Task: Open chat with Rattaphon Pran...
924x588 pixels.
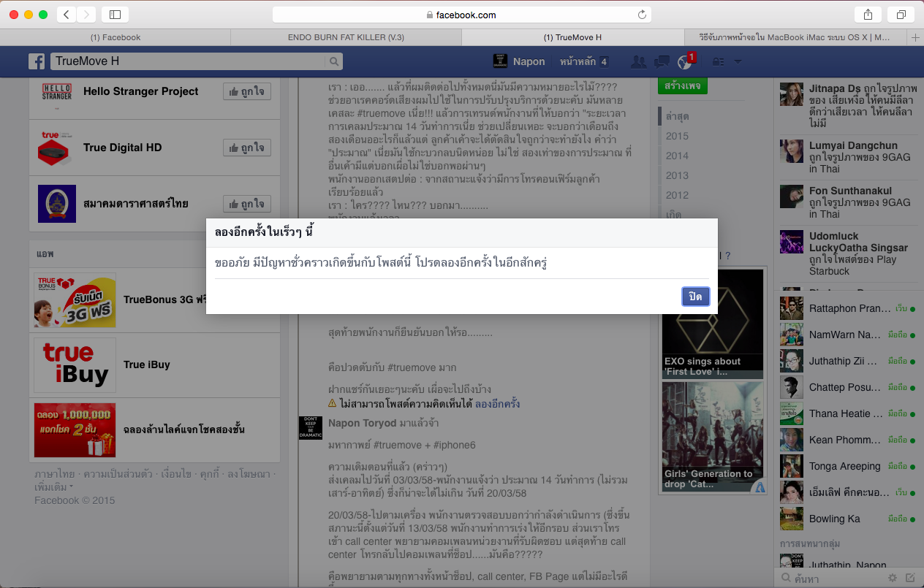Action: tap(848, 308)
